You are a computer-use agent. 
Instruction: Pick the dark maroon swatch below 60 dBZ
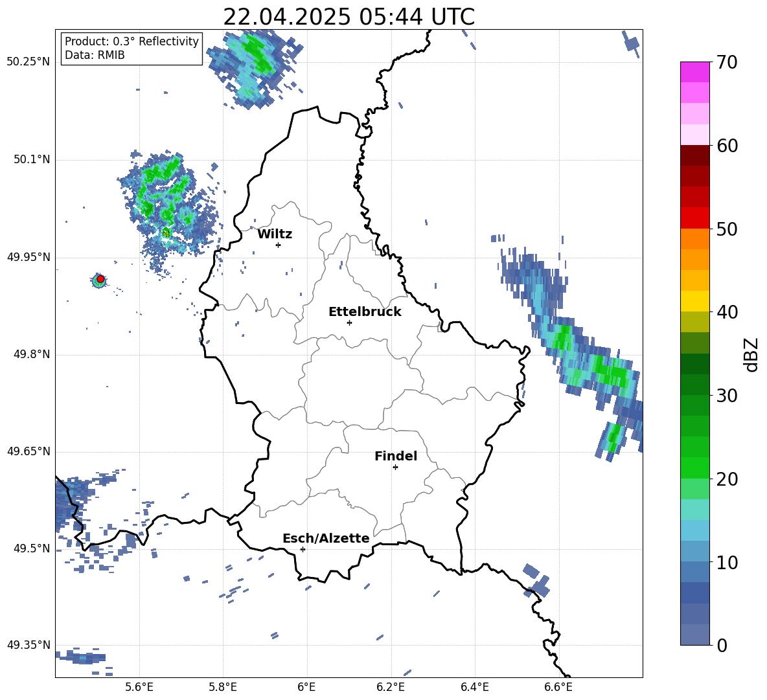tap(694, 155)
